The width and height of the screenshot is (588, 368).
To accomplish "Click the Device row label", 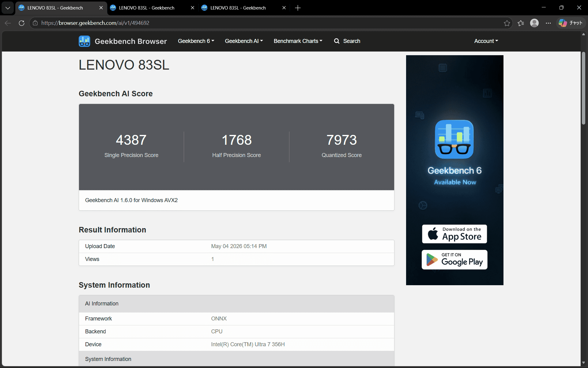I will (x=93, y=344).
